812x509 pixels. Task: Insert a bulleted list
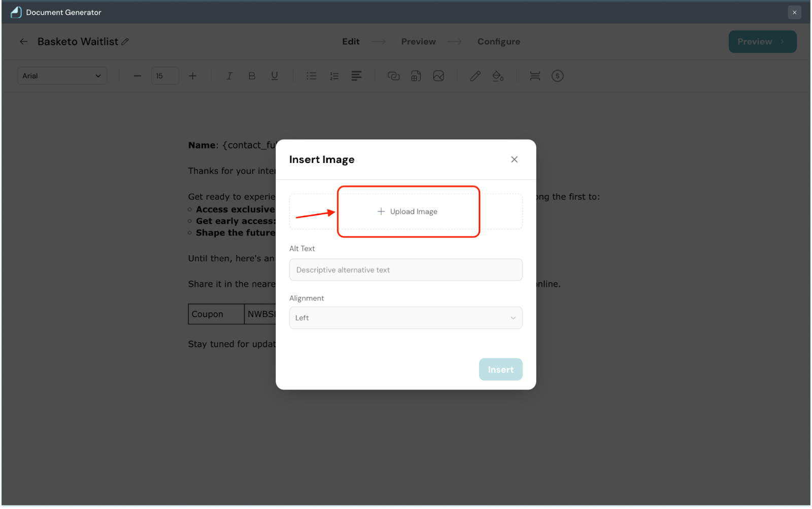pyautogui.click(x=312, y=76)
